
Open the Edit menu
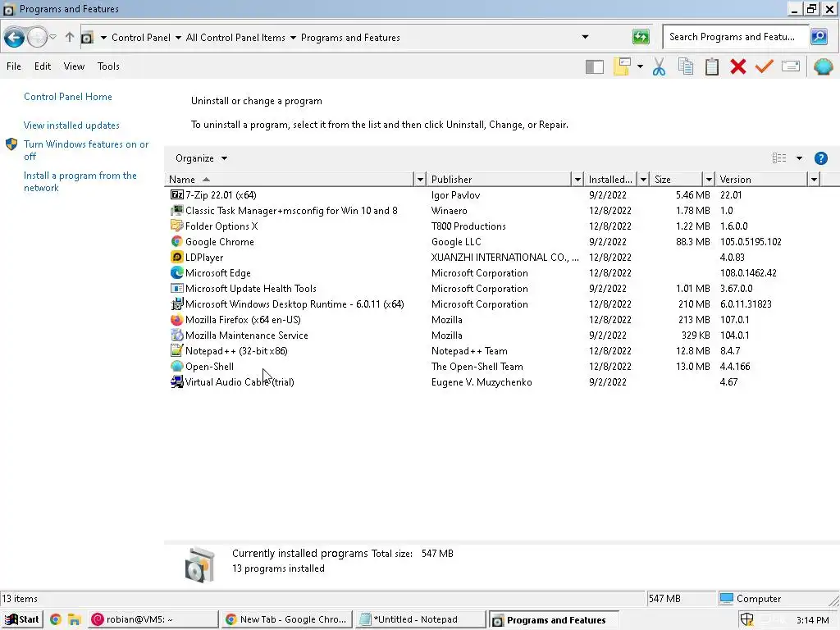pyautogui.click(x=43, y=66)
